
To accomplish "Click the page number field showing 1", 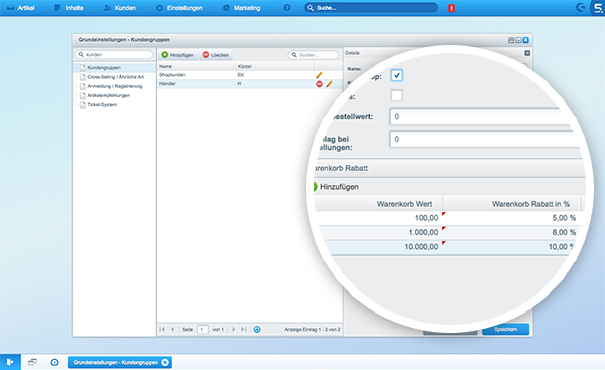I will (203, 329).
